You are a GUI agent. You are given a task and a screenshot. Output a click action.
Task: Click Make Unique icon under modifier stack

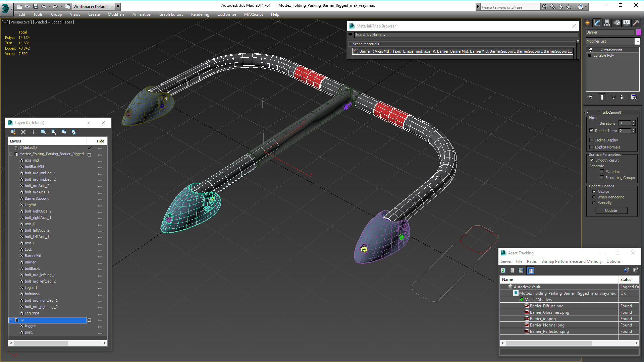point(613,97)
